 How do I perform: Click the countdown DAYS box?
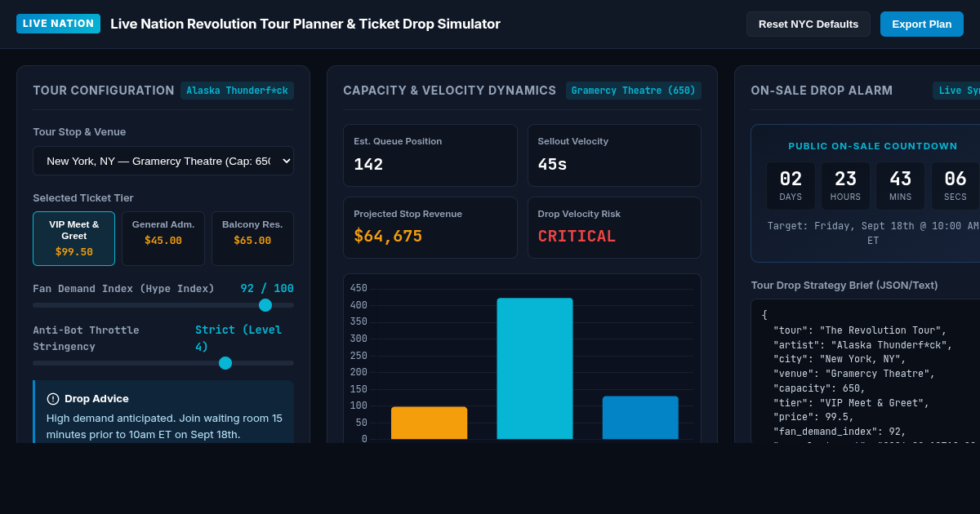791,186
